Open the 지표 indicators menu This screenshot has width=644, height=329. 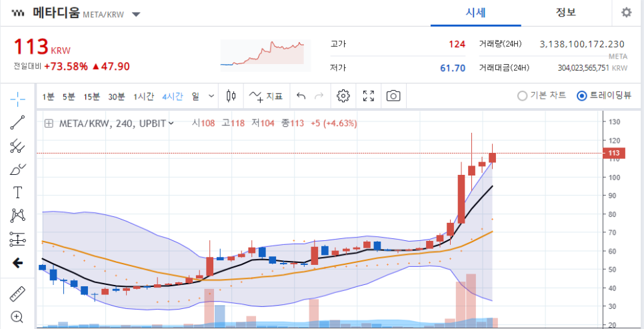pos(266,96)
